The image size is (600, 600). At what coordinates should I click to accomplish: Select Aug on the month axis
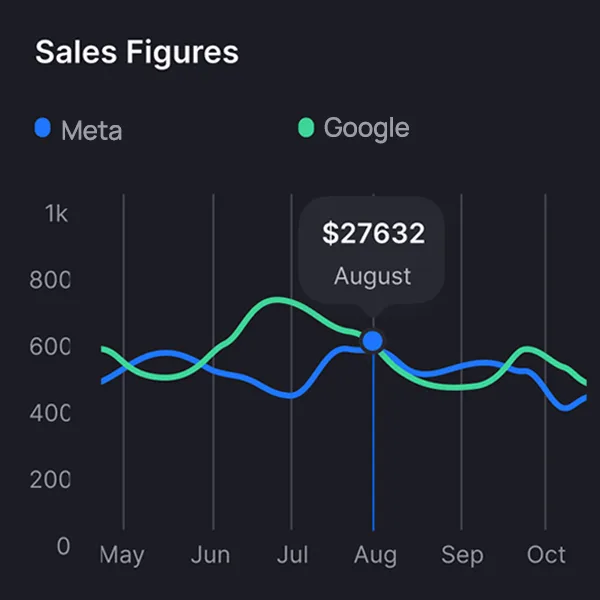point(374,555)
